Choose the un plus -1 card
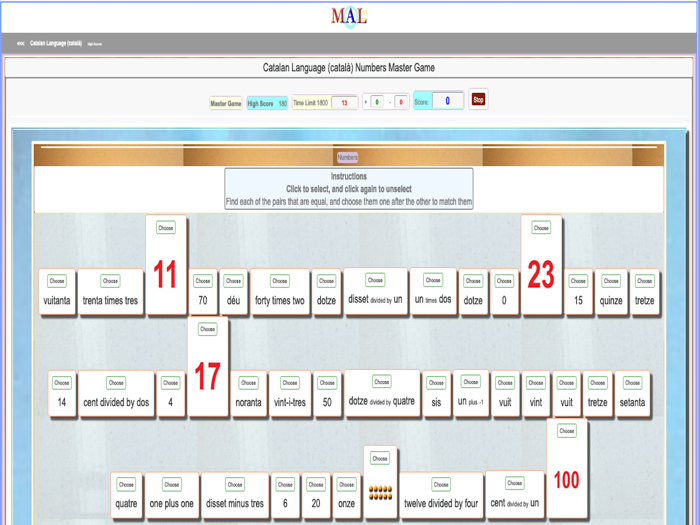This screenshot has height=525, width=700. point(471,382)
